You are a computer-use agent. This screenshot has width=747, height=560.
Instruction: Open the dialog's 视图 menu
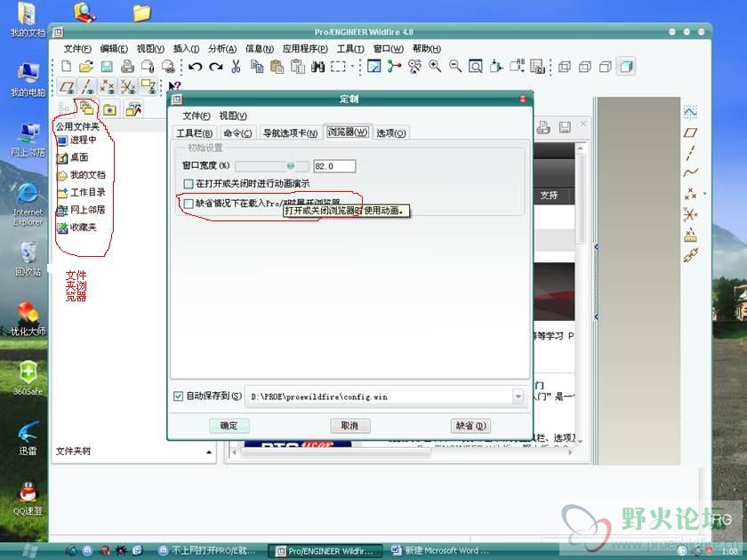(x=232, y=116)
